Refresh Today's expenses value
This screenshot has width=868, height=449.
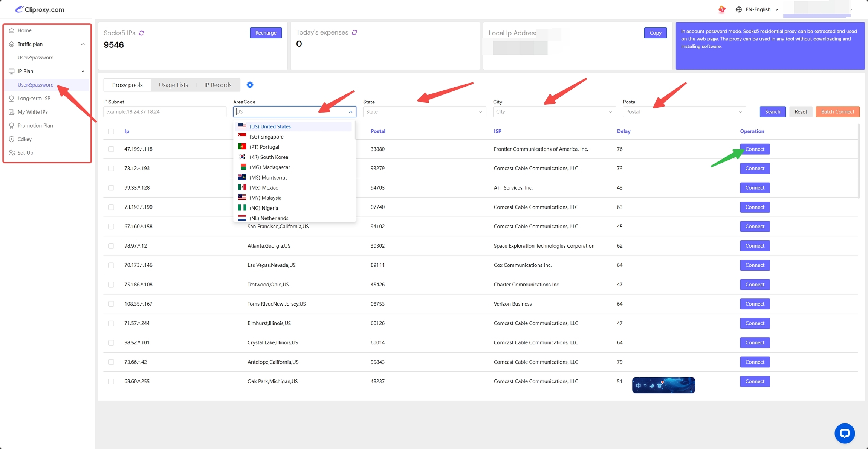[355, 32]
